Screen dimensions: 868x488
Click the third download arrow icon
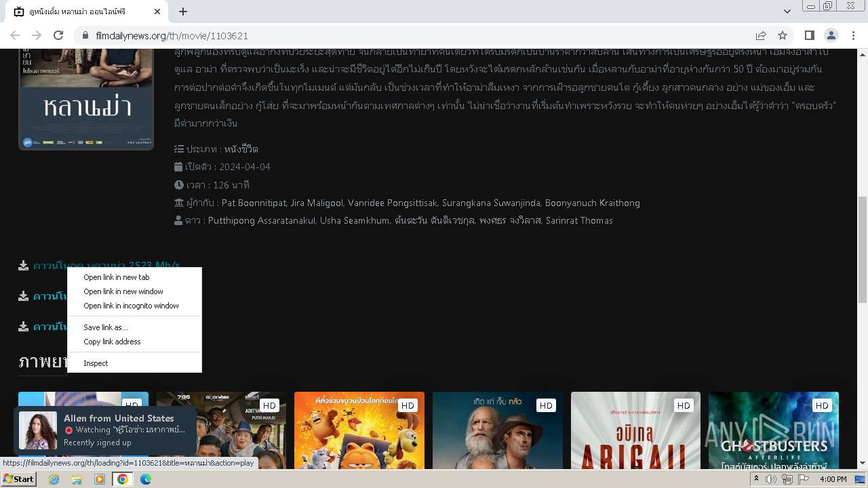24,327
